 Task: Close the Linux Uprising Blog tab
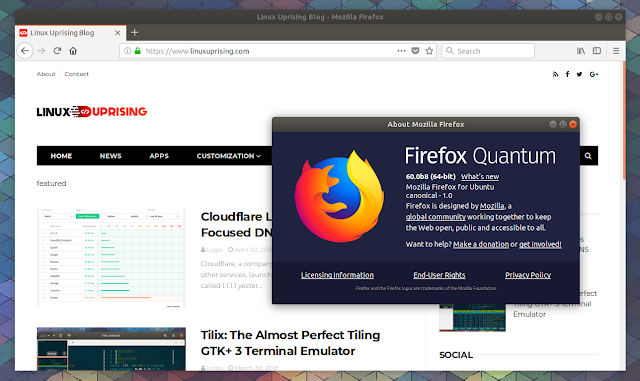point(118,33)
